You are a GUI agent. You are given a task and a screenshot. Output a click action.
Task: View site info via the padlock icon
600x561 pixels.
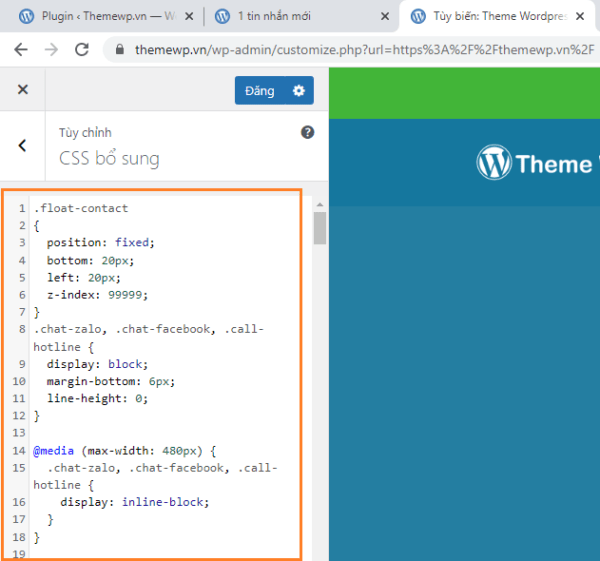(120, 49)
